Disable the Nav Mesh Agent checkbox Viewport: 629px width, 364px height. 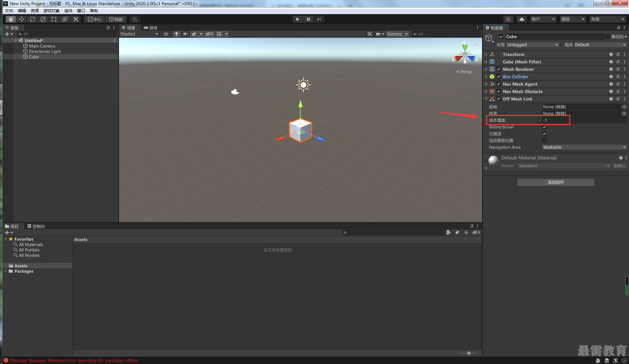pyautogui.click(x=499, y=84)
